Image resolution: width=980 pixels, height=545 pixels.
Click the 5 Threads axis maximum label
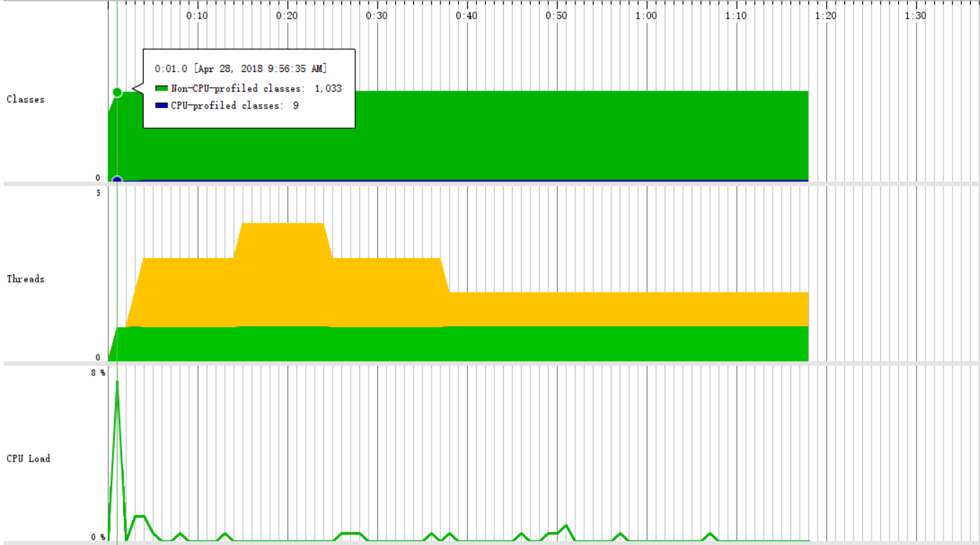click(x=98, y=193)
